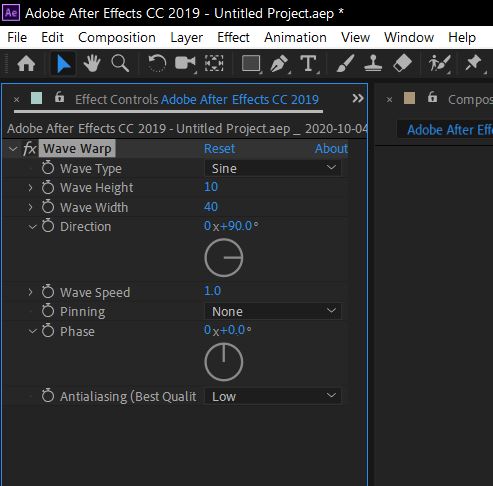Select the Composition panel tab
Image resolution: width=493 pixels, height=486 pixels.
pos(470,99)
